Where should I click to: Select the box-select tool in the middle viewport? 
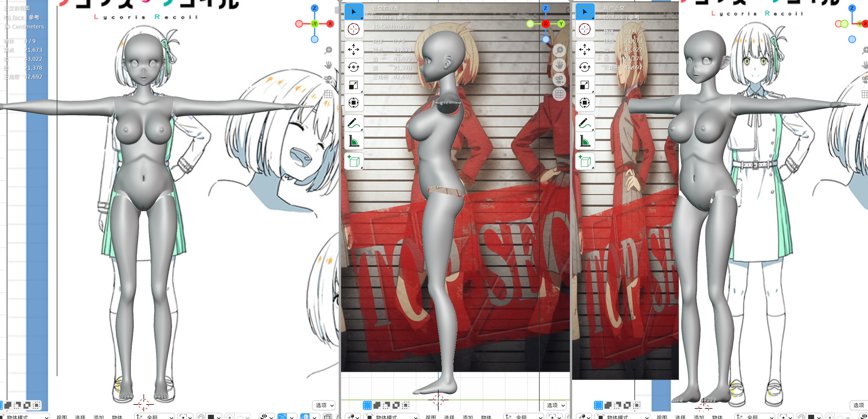click(353, 11)
